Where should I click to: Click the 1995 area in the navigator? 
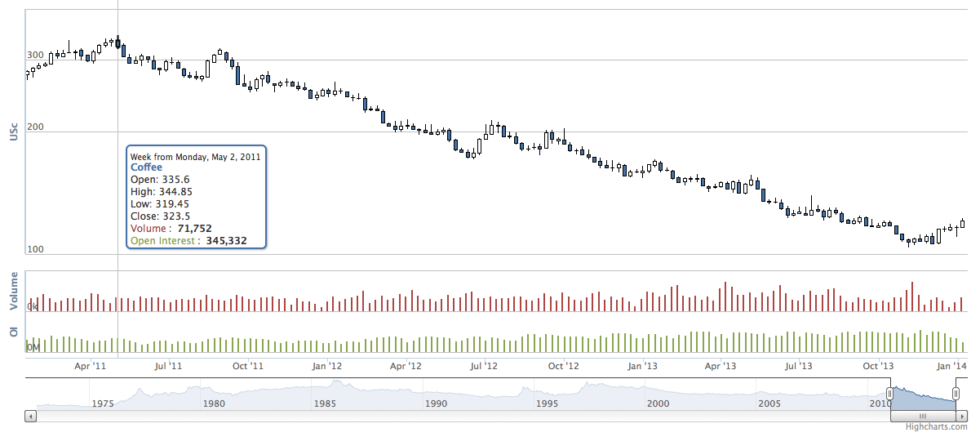(x=547, y=403)
